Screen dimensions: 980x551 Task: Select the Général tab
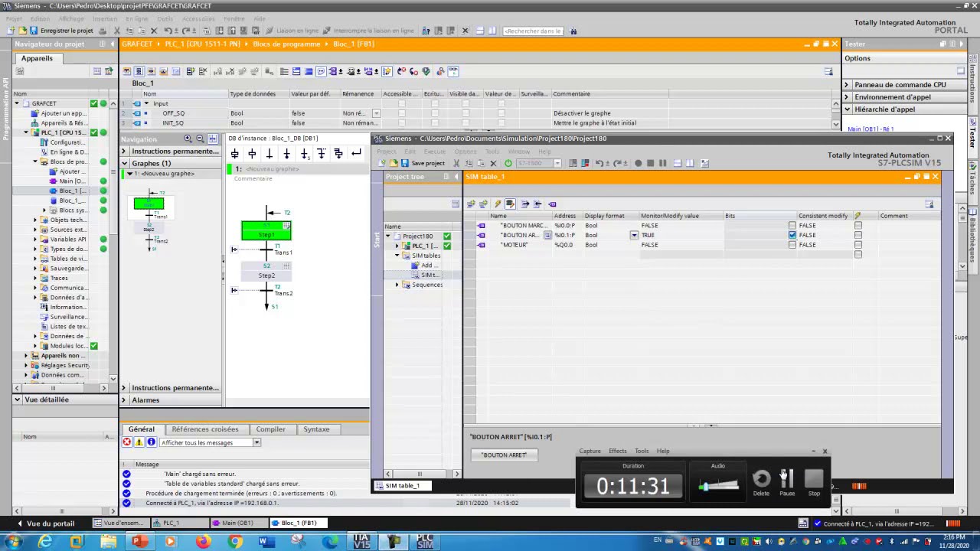[141, 429]
